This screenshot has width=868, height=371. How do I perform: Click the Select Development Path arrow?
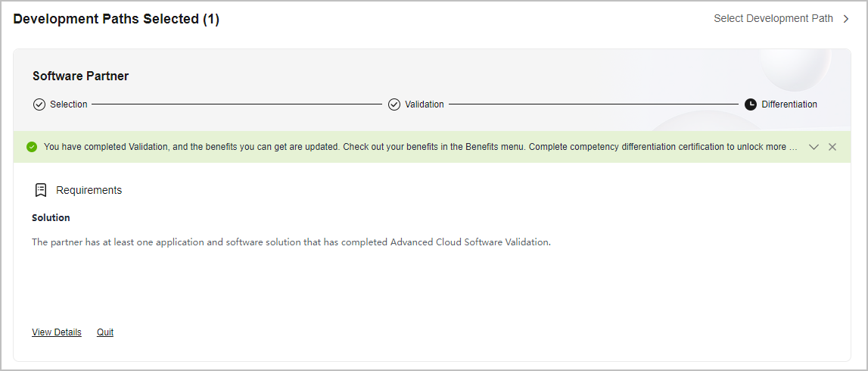coord(846,19)
